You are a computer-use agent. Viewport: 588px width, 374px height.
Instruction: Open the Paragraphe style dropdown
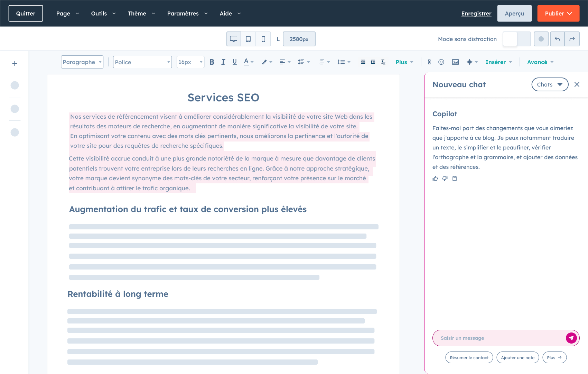[x=82, y=62]
